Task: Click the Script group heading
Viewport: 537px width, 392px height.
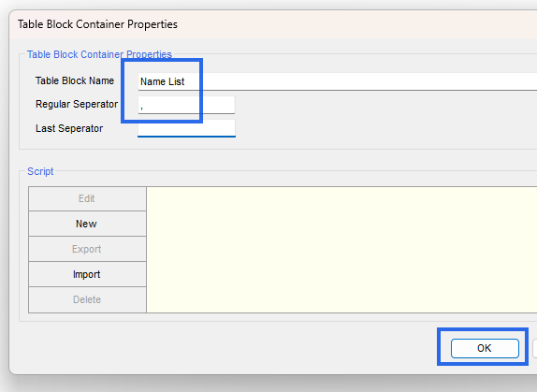Action: click(x=40, y=171)
